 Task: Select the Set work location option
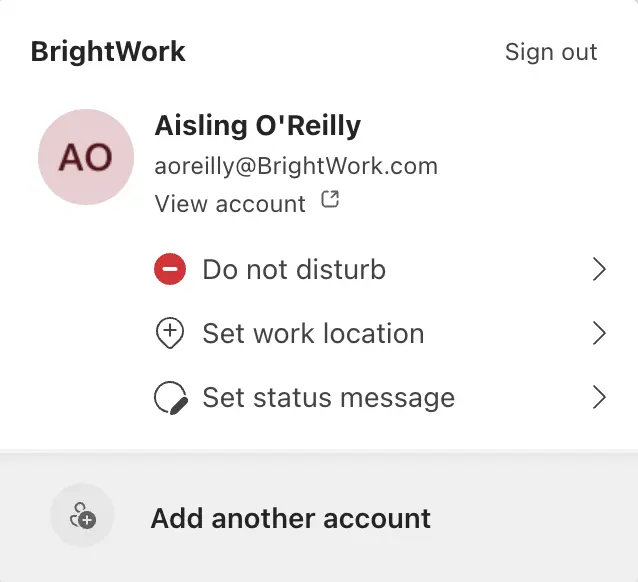[x=313, y=334]
